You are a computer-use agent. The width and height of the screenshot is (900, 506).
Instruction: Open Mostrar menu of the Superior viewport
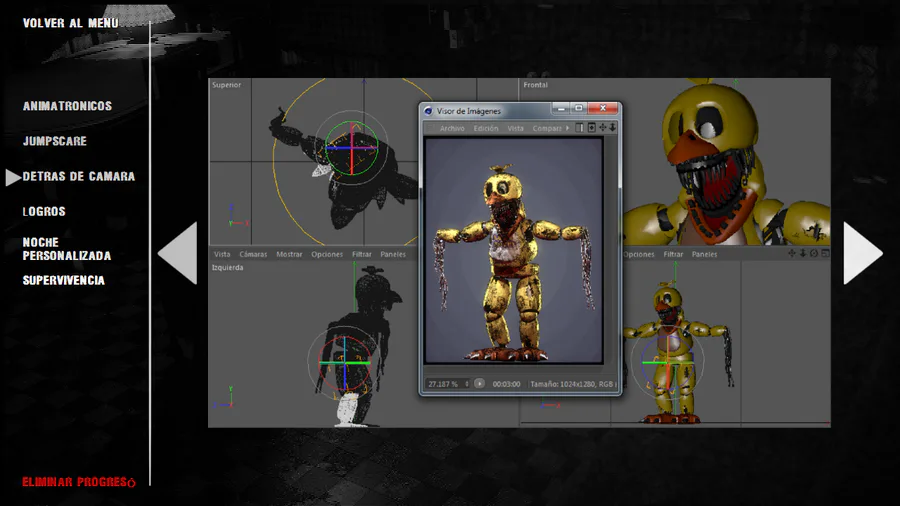(289, 254)
